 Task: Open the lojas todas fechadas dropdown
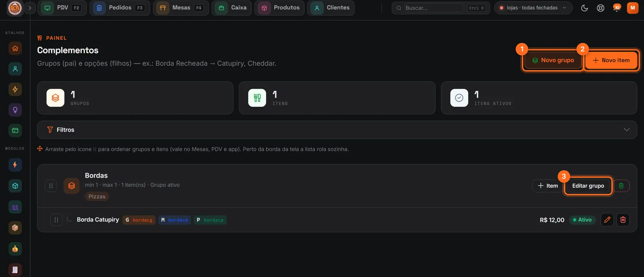533,8
